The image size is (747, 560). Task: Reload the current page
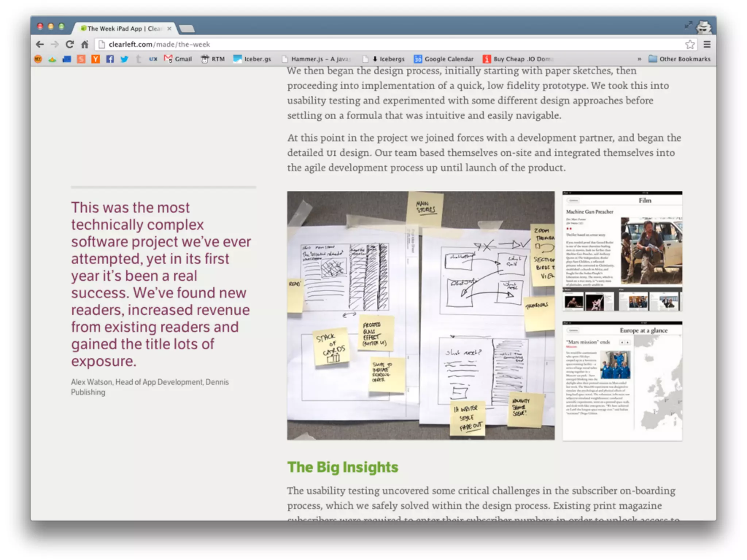pos(70,44)
